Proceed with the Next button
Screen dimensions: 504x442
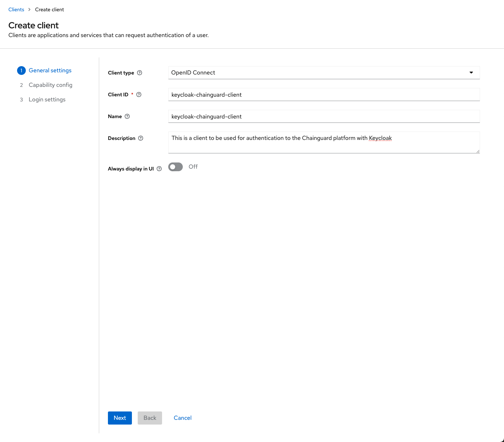coord(120,418)
